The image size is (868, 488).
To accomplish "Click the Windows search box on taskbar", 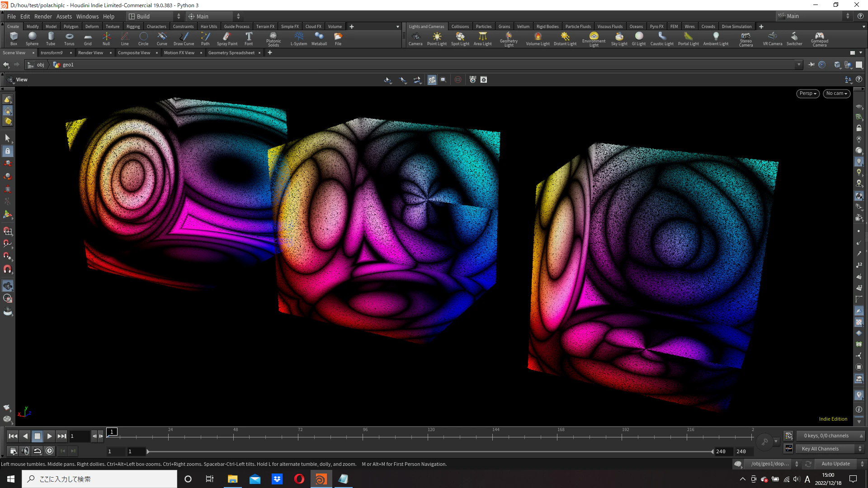I will (99, 479).
